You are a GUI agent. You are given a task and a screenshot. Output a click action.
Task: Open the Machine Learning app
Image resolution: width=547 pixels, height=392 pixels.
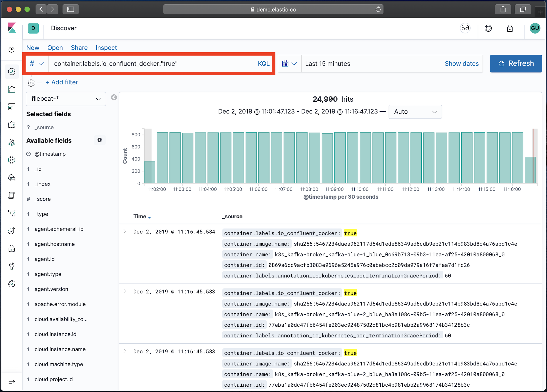click(x=12, y=160)
